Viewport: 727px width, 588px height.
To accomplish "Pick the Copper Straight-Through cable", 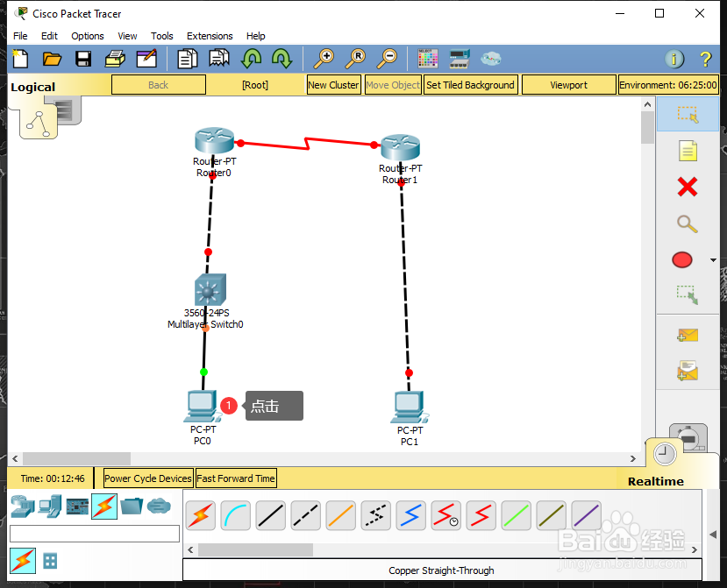I will click(x=271, y=515).
